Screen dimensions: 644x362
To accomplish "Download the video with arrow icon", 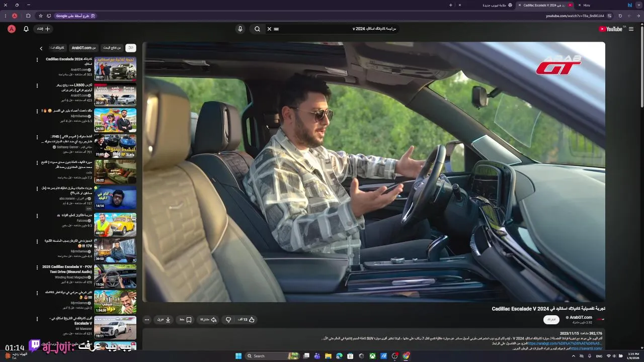I will [164, 319].
